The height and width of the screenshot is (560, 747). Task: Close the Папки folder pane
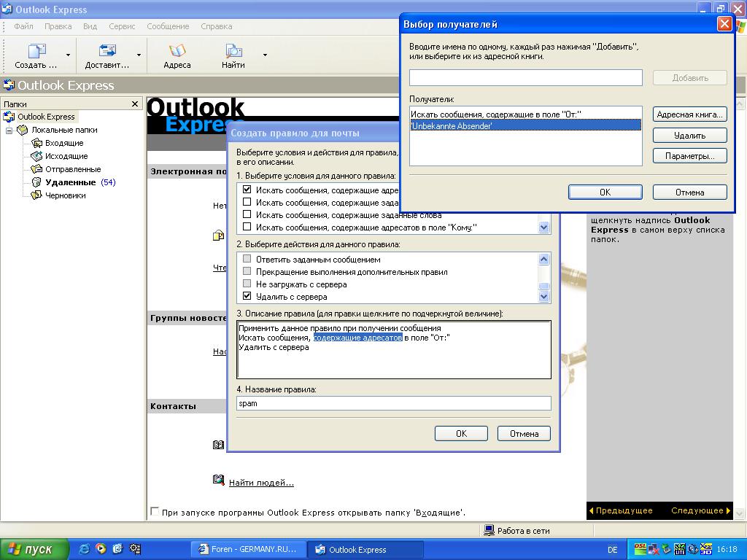coord(135,104)
